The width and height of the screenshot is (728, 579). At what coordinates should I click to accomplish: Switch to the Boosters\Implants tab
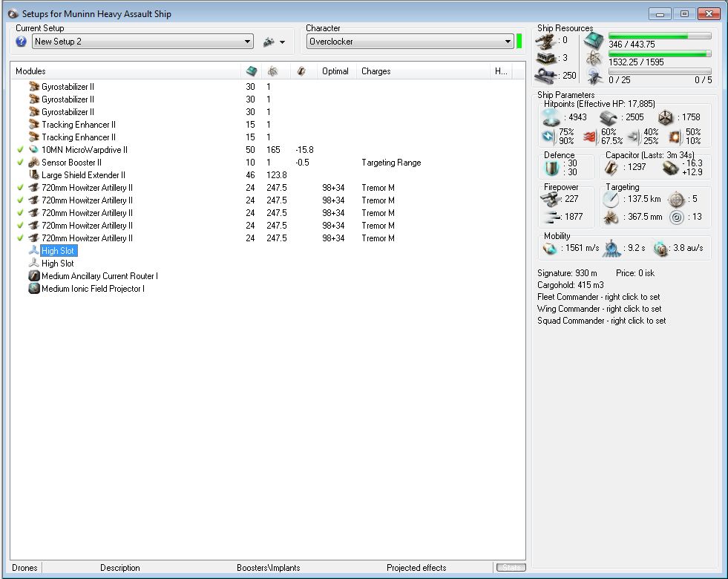pyautogui.click(x=269, y=568)
